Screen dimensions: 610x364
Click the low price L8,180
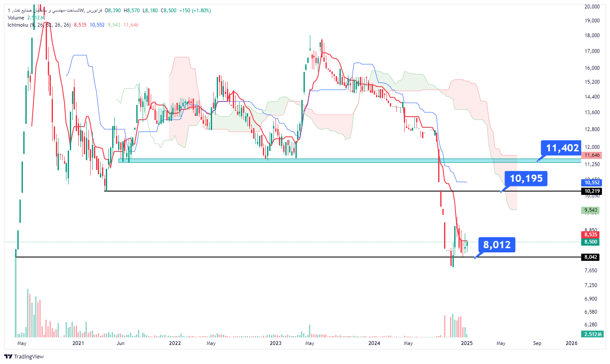(150, 11)
